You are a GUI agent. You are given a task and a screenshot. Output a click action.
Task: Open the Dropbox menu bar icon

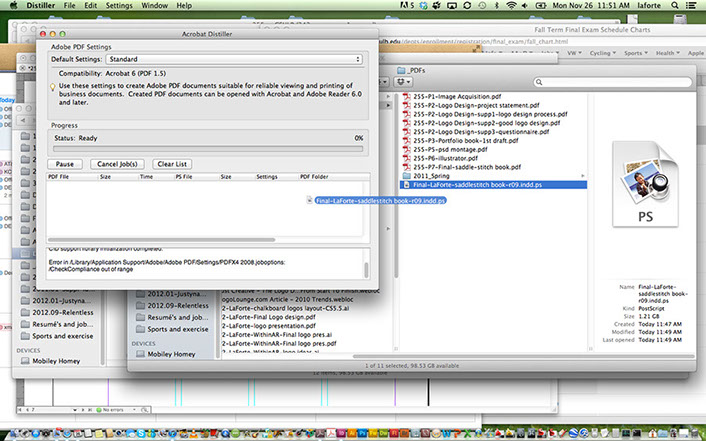pyautogui.click(x=423, y=5)
